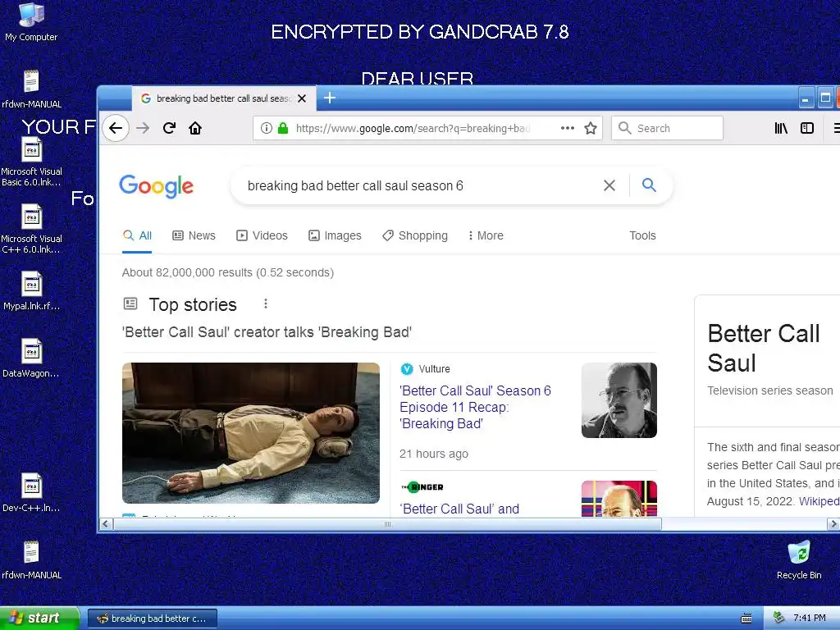Reload the Google search page
The width and height of the screenshot is (840, 630).
pyautogui.click(x=169, y=128)
